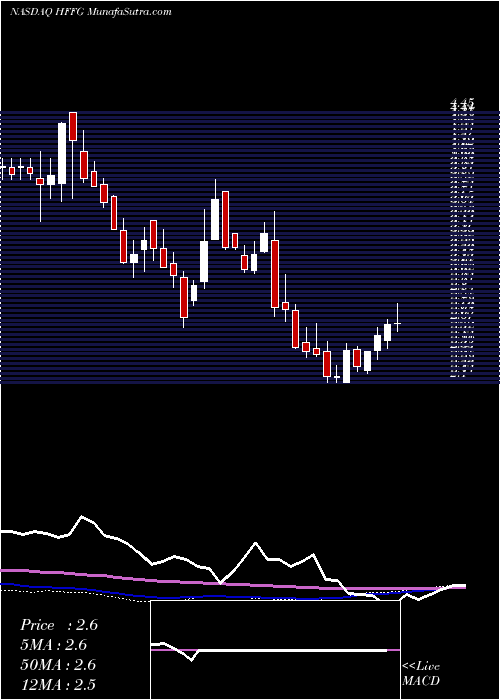Image resolution: width=500 pixels, height=700 pixels.
Task: Click the tallest red candlestick at chart peak
Action: [x=73, y=126]
